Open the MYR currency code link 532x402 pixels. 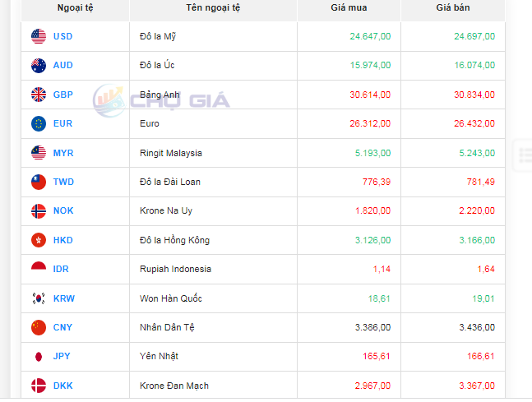coord(63,153)
